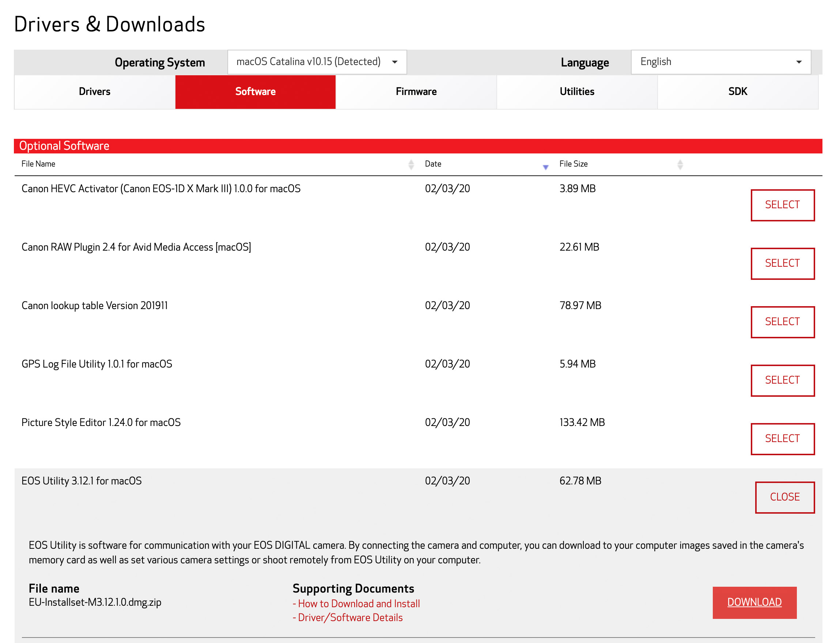The image size is (840, 643).
Task: Sort the list by Date arrow
Action: click(546, 167)
